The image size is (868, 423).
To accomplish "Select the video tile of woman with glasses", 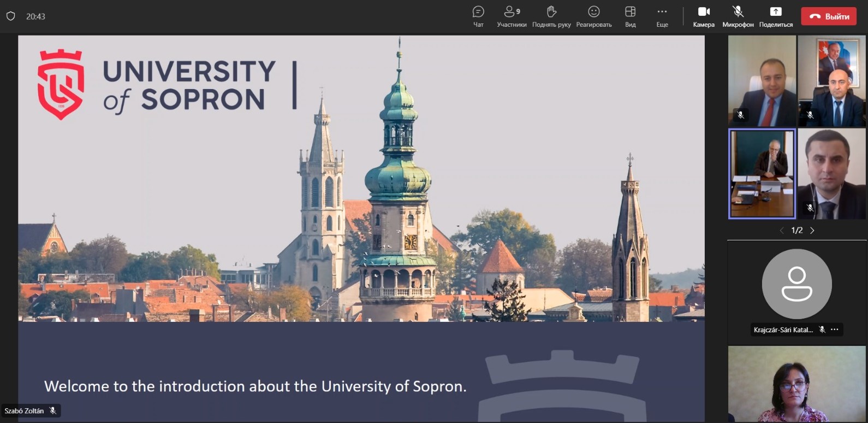I will coord(796,384).
